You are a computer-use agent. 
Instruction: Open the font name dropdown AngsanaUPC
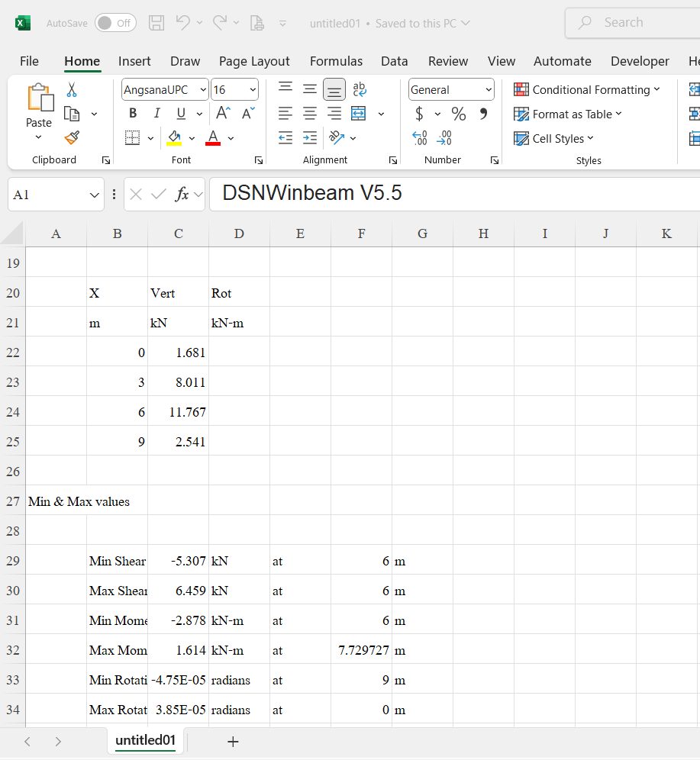point(203,90)
